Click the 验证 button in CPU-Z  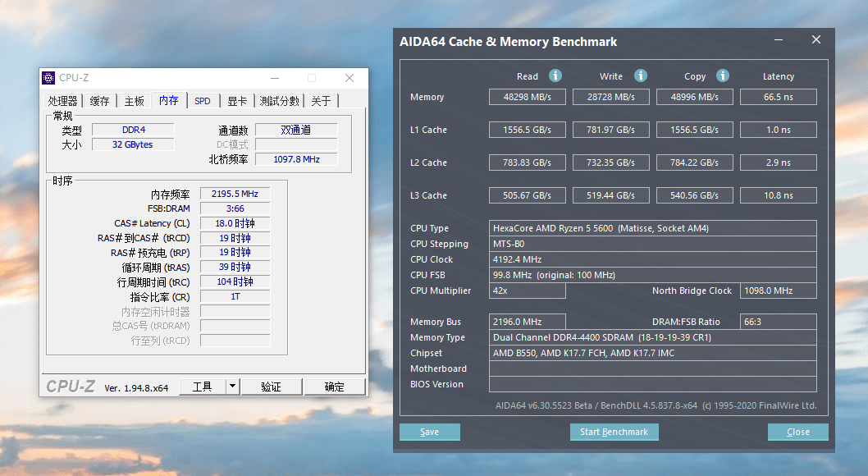272,387
